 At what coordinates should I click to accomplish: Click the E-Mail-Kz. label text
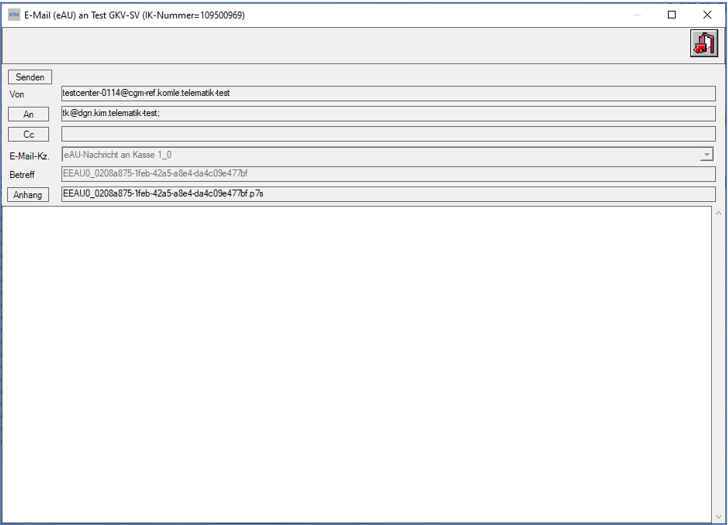click(x=29, y=156)
